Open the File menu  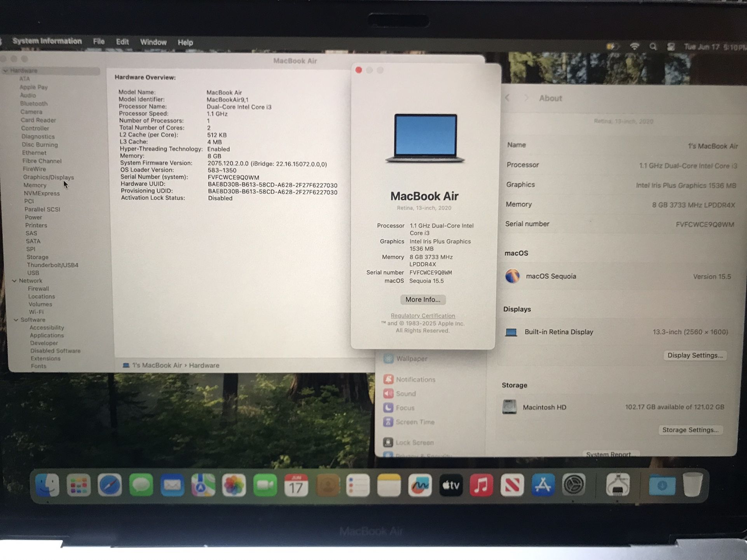[99, 42]
